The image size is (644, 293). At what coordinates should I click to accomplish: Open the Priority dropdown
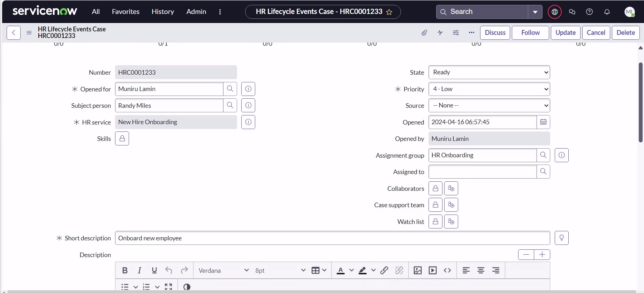tap(489, 89)
